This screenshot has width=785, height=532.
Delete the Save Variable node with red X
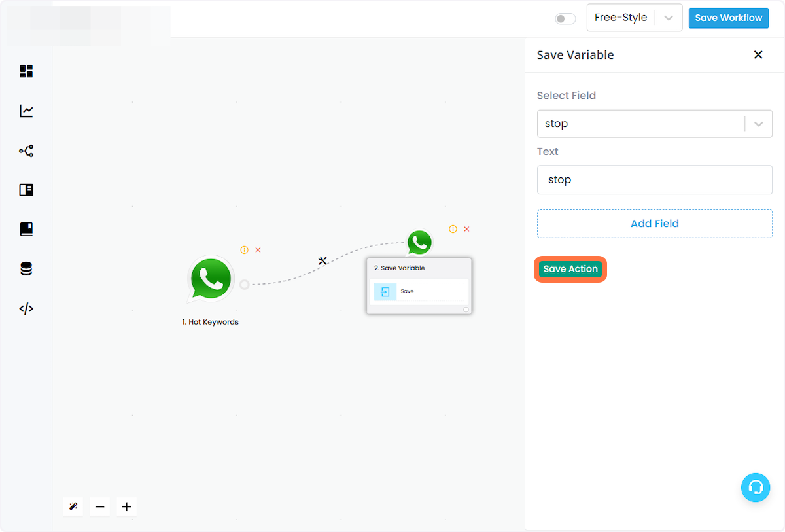tap(466, 229)
